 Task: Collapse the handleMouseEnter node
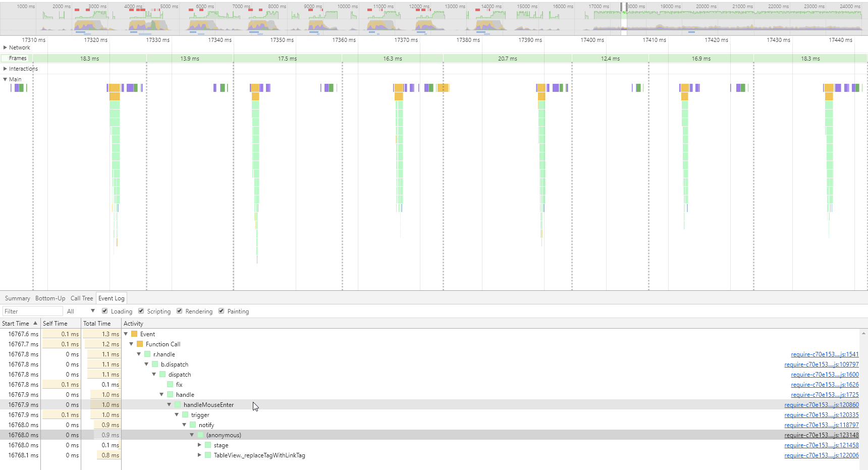(169, 405)
